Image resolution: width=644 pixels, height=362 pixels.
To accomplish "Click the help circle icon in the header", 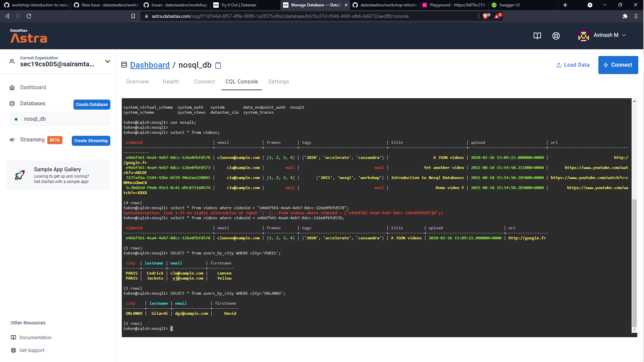I will pos(556,36).
